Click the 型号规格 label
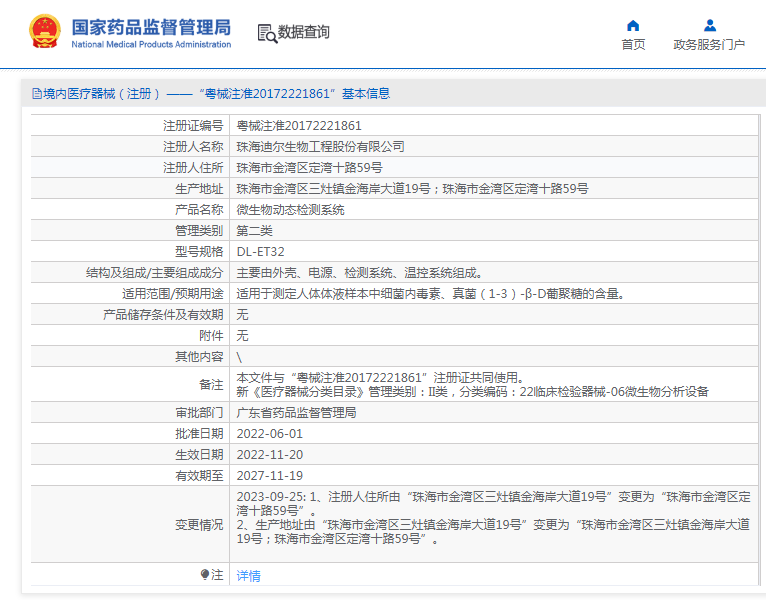 [x=199, y=252]
